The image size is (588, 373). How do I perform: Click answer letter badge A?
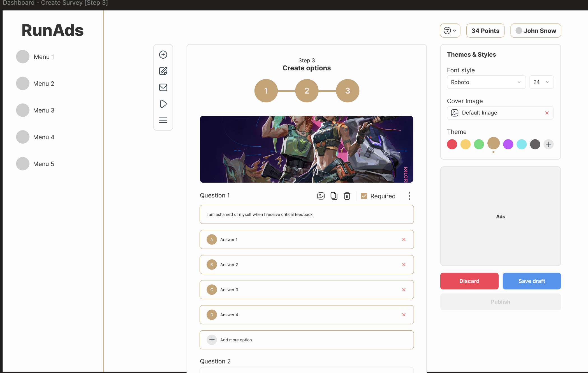tap(212, 240)
